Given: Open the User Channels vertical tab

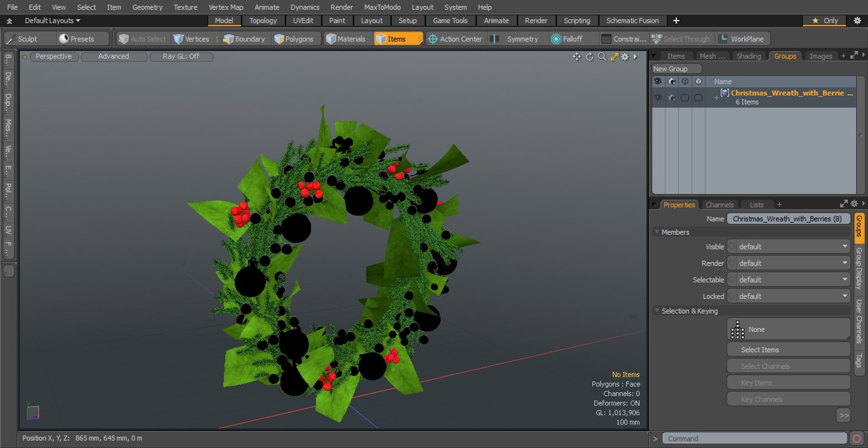Looking at the screenshot, I should click(859, 321).
